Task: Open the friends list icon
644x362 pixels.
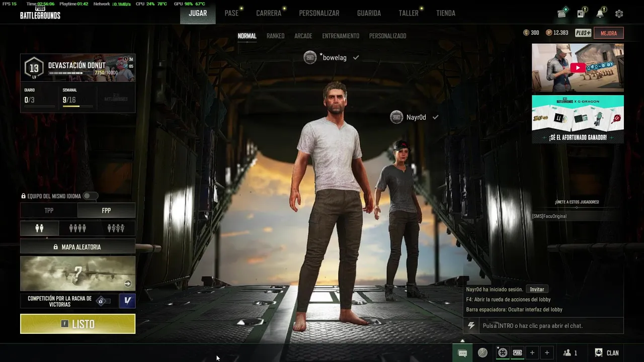Action: [567, 353]
